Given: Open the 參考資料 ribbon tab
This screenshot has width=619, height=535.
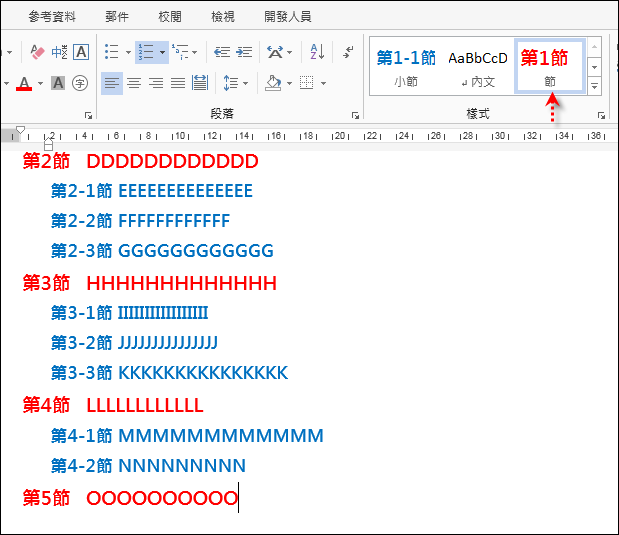Looking at the screenshot, I should click(52, 17).
